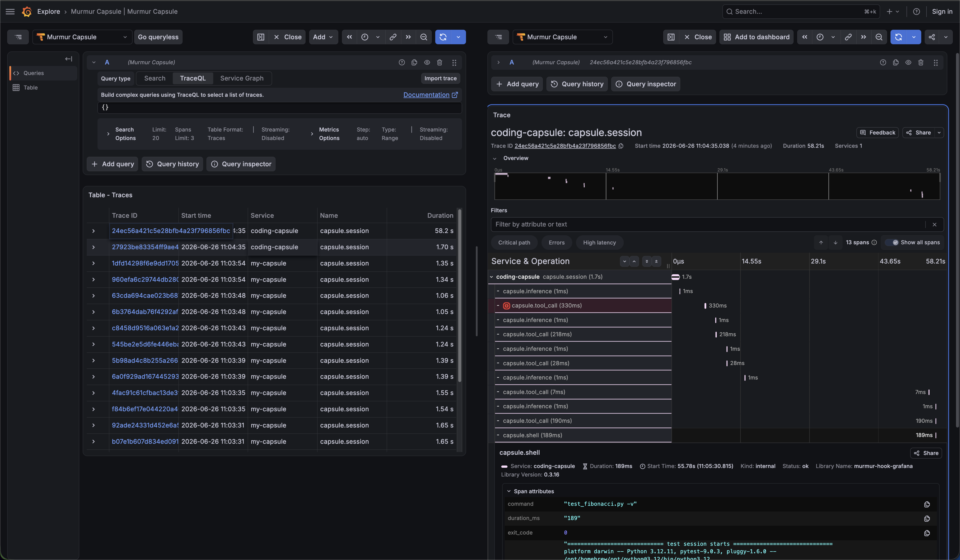Click inside the TraceQL query editor
Screen dimensions: 960x560
click(279, 108)
